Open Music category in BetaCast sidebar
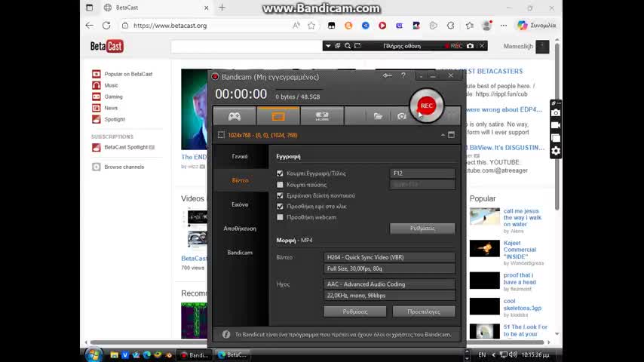The image size is (644, 362). 111,85
